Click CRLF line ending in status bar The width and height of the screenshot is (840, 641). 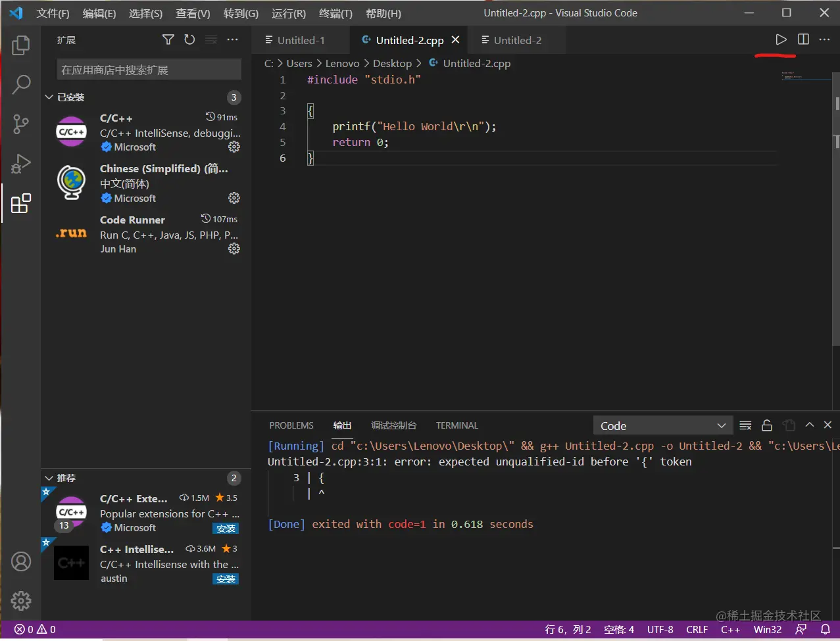[697, 629]
